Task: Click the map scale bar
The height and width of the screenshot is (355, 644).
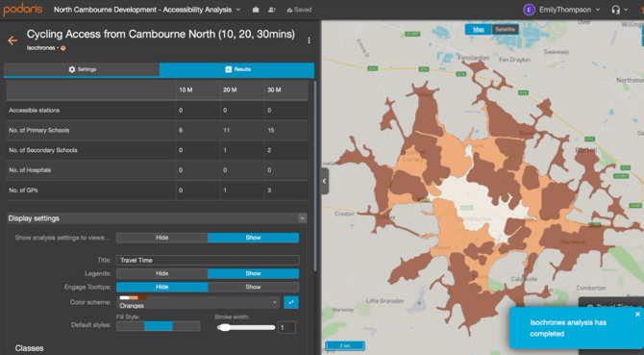Action: 345,346
